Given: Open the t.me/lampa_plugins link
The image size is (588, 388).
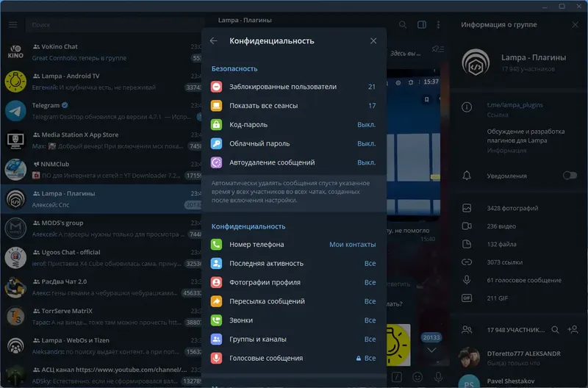Looking at the screenshot, I should (515, 105).
